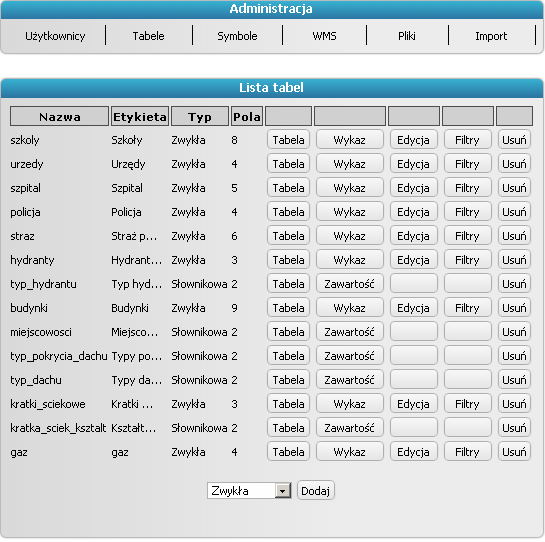Viewport: 545px width, 542px height.
Task: Click Tabela button for szkoly row
Action: point(288,140)
